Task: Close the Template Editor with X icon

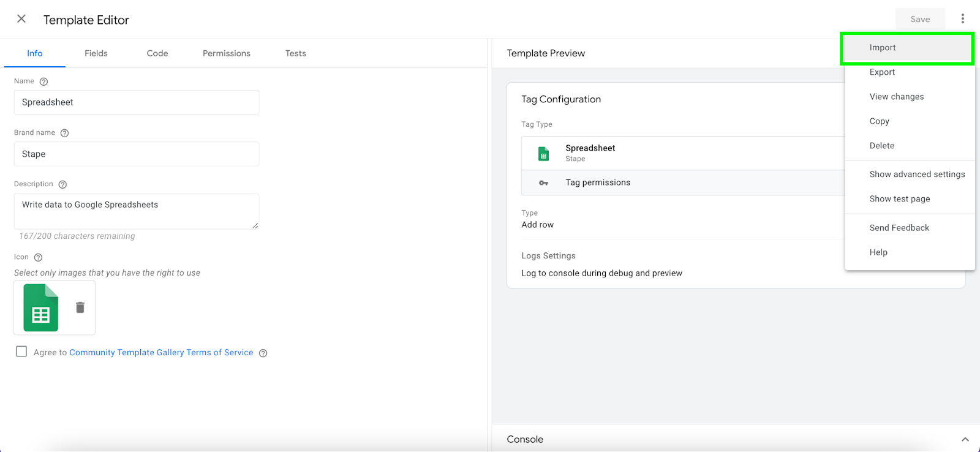Action: pos(21,19)
